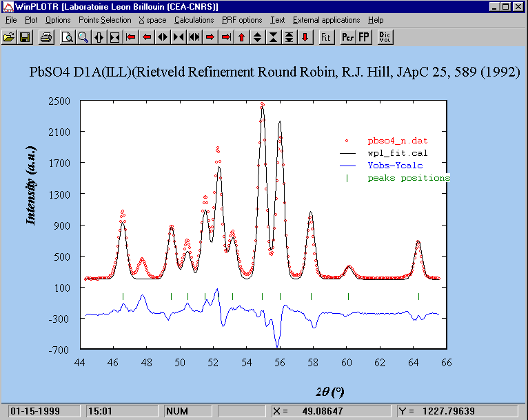
Task: Expand the X space menu
Action: click(152, 20)
